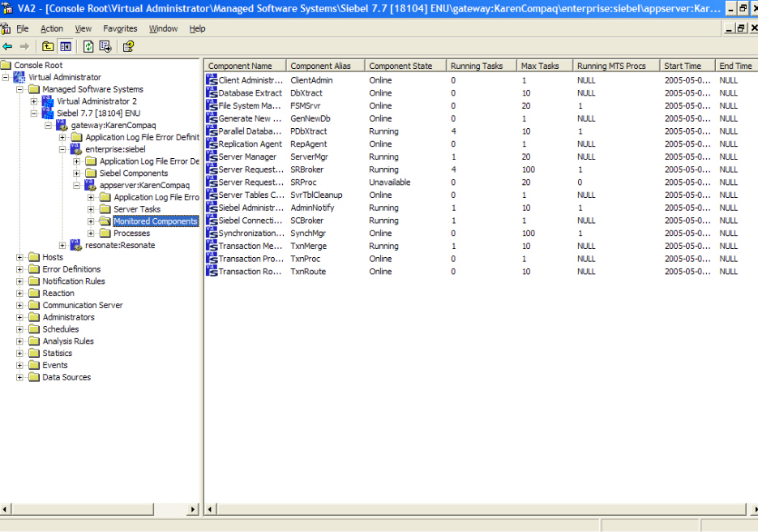This screenshot has height=532, width=758.
Task: Click the Client Administration component icon
Action: tap(212, 79)
